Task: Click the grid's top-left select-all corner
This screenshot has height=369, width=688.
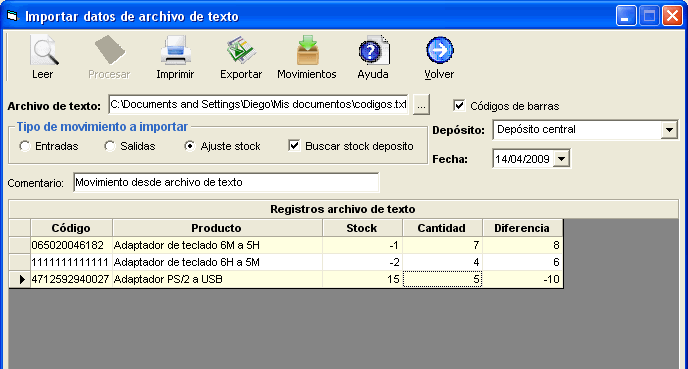Action: [x=20, y=228]
